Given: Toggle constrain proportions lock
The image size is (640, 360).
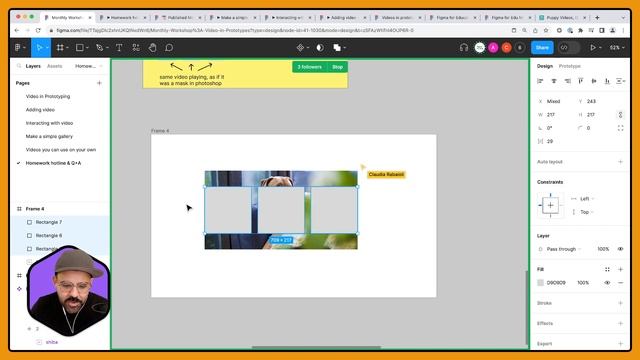Looking at the screenshot, I should coord(620,115).
